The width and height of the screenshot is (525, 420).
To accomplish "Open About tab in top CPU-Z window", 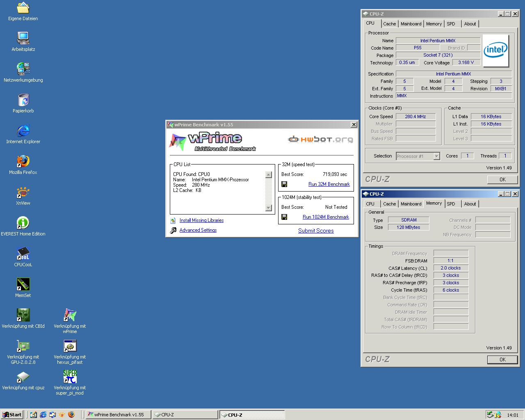I will coord(470,24).
